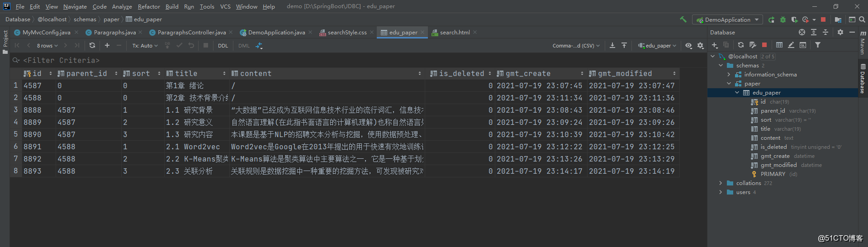Select the PRIMARY key node in tree
This screenshot has width=868, height=247.
click(773, 174)
